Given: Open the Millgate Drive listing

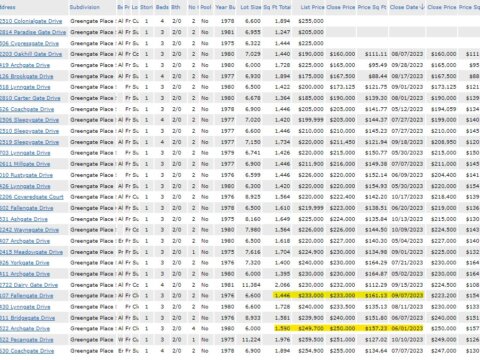Looking at the screenshot, I should [x=25, y=164].
